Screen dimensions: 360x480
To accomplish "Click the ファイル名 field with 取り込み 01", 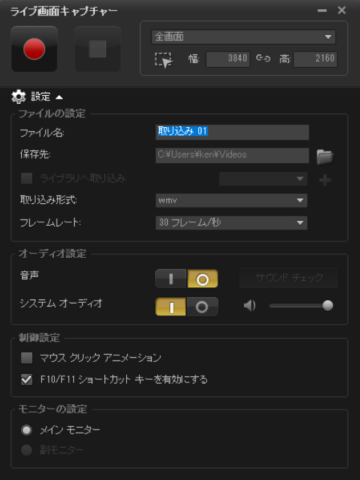I will pyautogui.click(x=232, y=132).
